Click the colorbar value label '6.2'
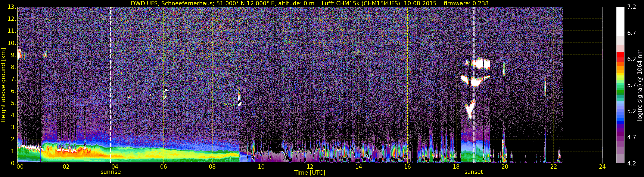The width and height of the screenshot is (644, 177). [632, 59]
